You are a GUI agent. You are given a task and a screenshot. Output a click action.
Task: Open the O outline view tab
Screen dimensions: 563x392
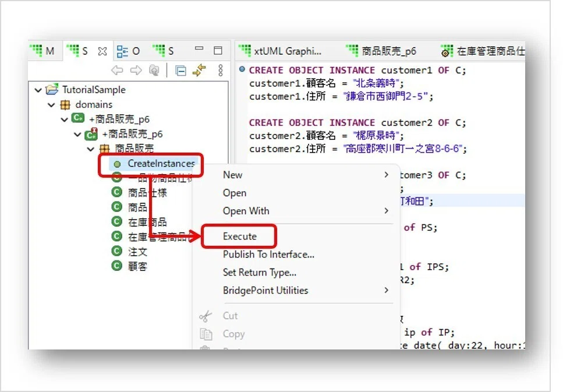click(x=128, y=51)
